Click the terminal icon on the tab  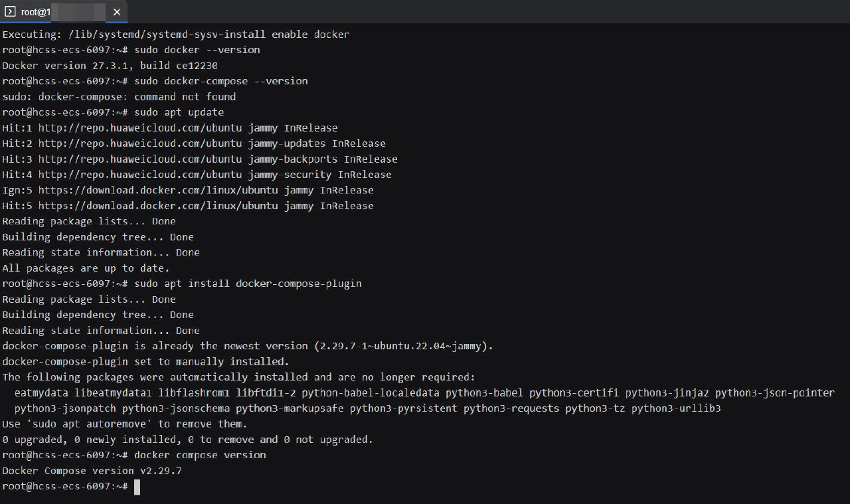pos(11,11)
